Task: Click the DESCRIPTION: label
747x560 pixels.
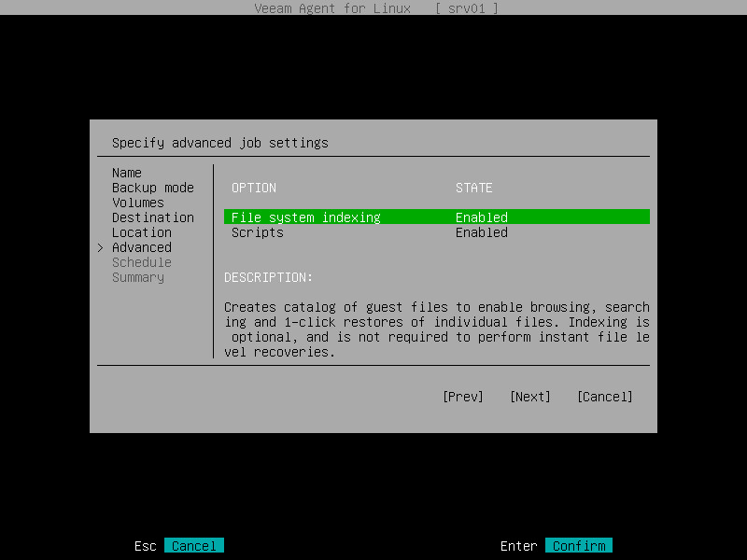Action: click(268, 277)
